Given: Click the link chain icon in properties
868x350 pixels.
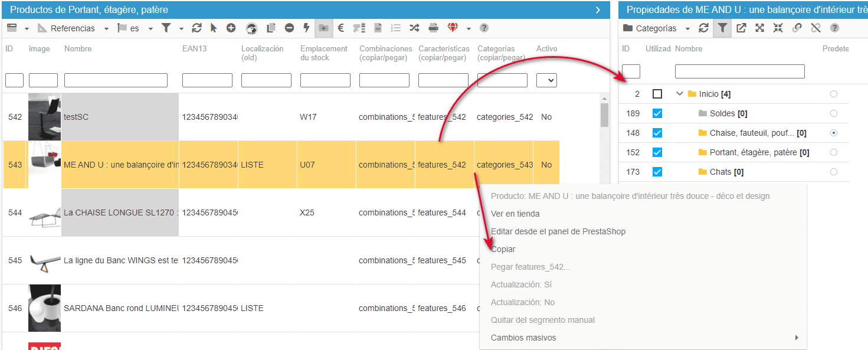Looking at the screenshot, I should tap(797, 28).
